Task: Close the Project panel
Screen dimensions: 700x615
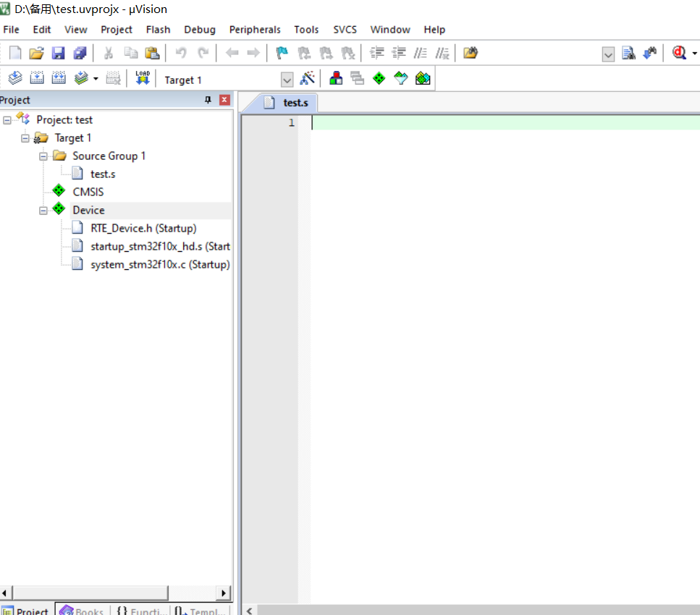Action: click(224, 100)
